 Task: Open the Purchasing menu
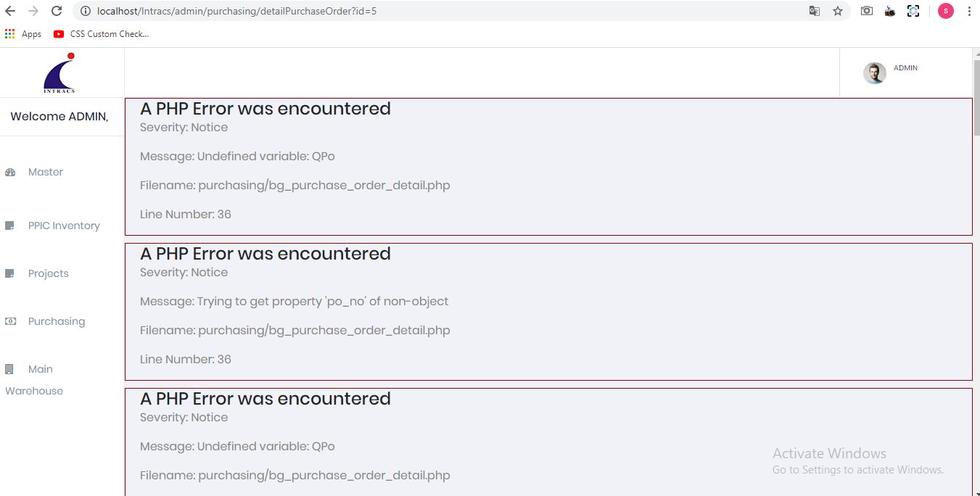click(57, 322)
